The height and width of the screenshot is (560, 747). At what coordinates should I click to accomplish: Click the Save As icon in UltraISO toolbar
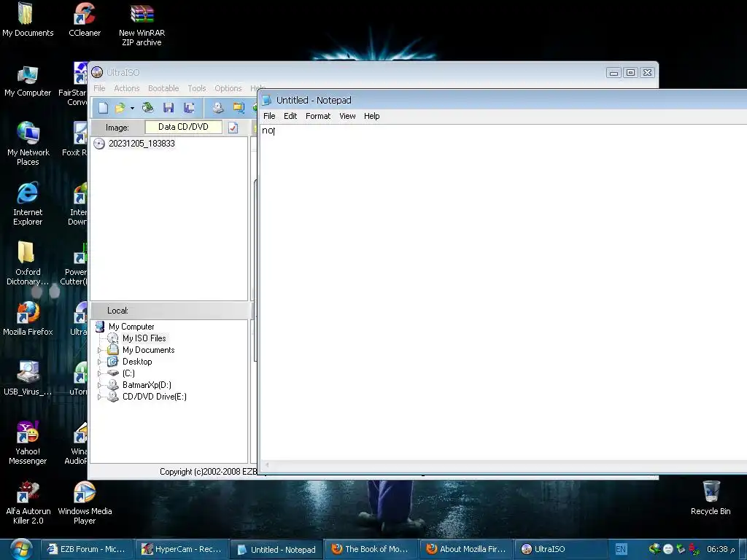click(189, 108)
